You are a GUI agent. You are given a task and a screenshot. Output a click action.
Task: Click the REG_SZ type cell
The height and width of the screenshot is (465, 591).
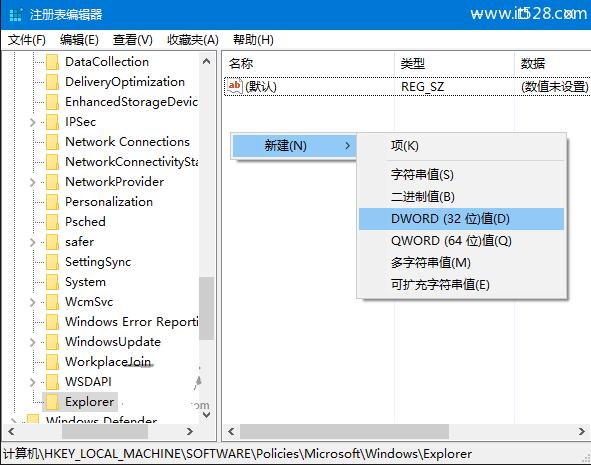tap(422, 87)
